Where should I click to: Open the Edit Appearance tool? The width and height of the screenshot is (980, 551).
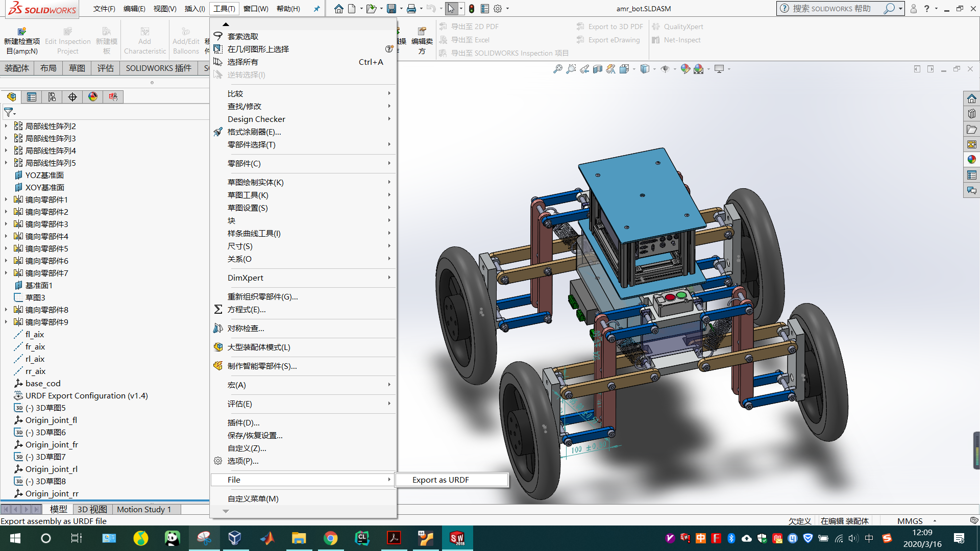(x=685, y=69)
